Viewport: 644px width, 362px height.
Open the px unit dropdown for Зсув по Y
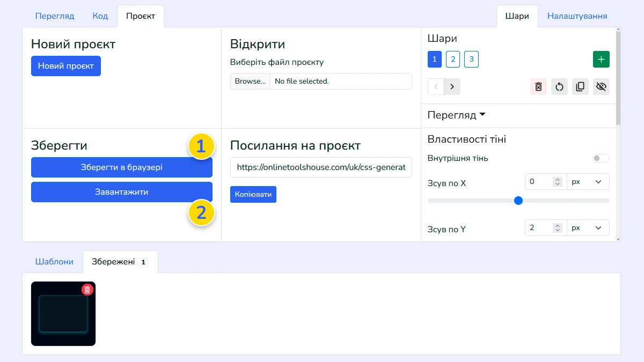pyautogui.click(x=588, y=227)
